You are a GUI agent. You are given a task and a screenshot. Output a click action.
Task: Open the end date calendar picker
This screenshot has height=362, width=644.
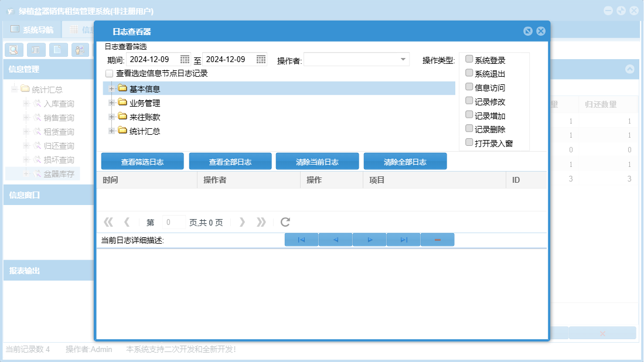click(261, 59)
